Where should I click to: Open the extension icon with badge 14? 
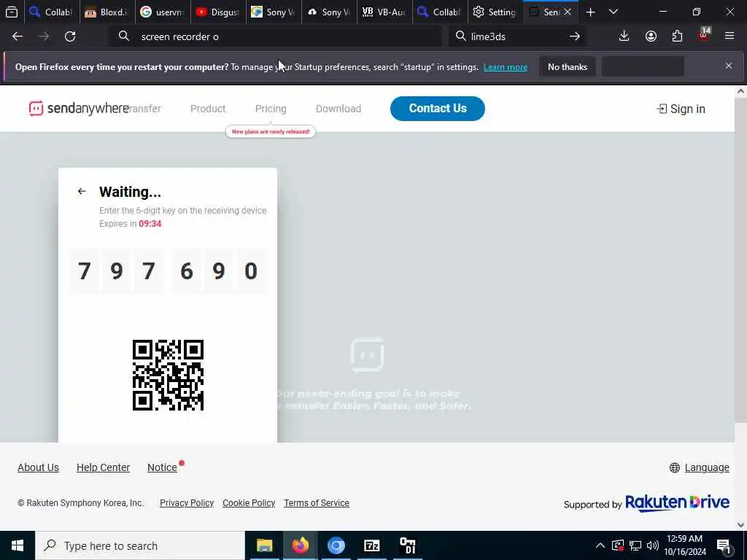[x=704, y=35]
